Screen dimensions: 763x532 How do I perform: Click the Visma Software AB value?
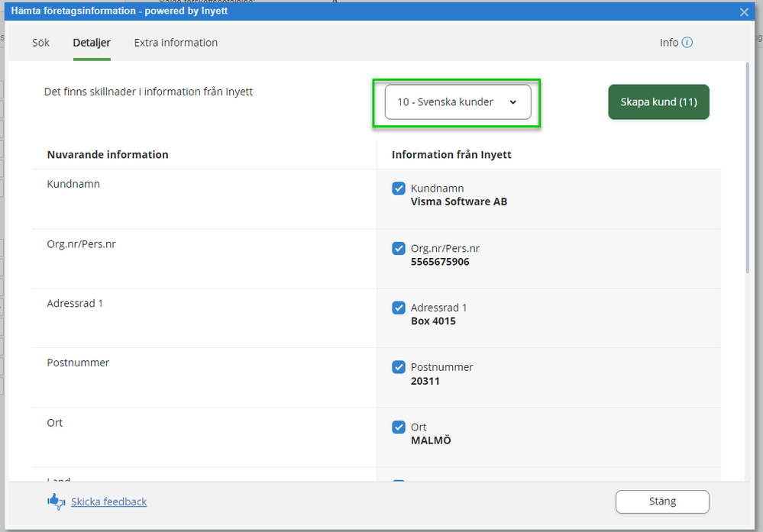pyautogui.click(x=459, y=202)
